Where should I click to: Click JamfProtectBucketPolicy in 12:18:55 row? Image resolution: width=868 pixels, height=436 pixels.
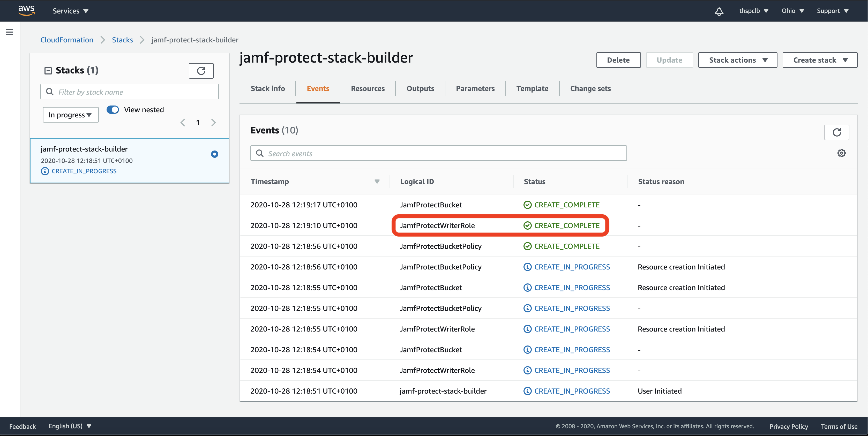pyautogui.click(x=440, y=308)
